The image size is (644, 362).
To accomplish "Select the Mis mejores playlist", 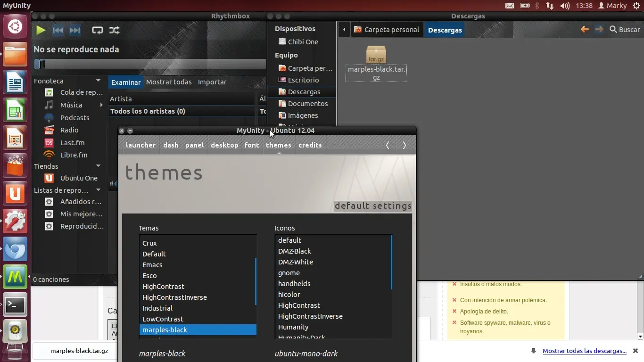I will pyautogui.click(x=74, y=214).
